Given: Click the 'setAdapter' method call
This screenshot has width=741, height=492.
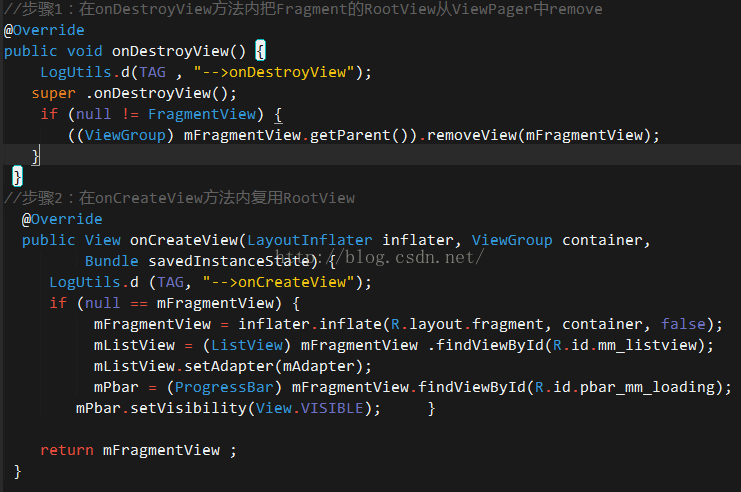Looking at the screenshot, I should pyautogui.click(x=229, y=366).
